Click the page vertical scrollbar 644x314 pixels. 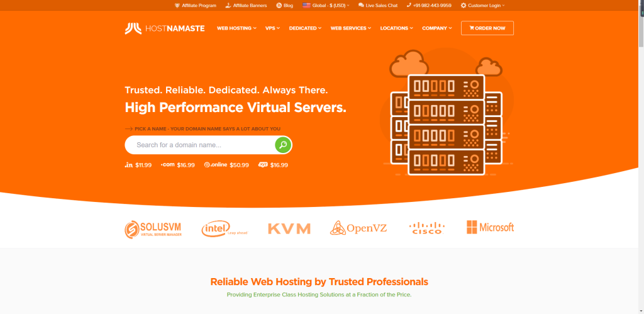pos(641,157)
